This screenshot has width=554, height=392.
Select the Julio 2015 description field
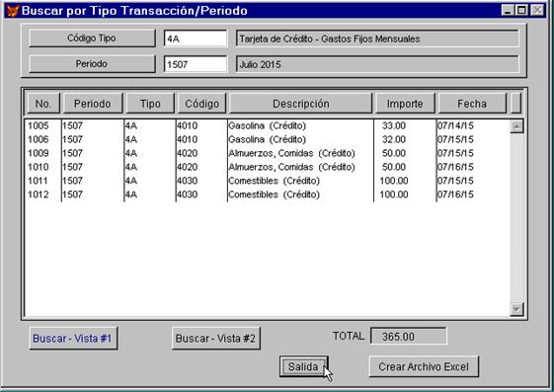(377, 64)
